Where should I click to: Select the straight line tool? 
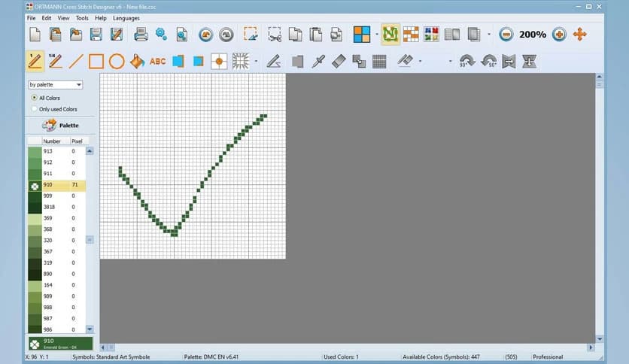(75, 62)
